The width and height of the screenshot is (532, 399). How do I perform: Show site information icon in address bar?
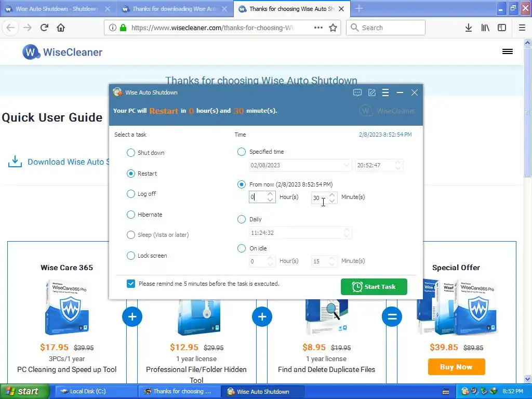coord(113,28)
